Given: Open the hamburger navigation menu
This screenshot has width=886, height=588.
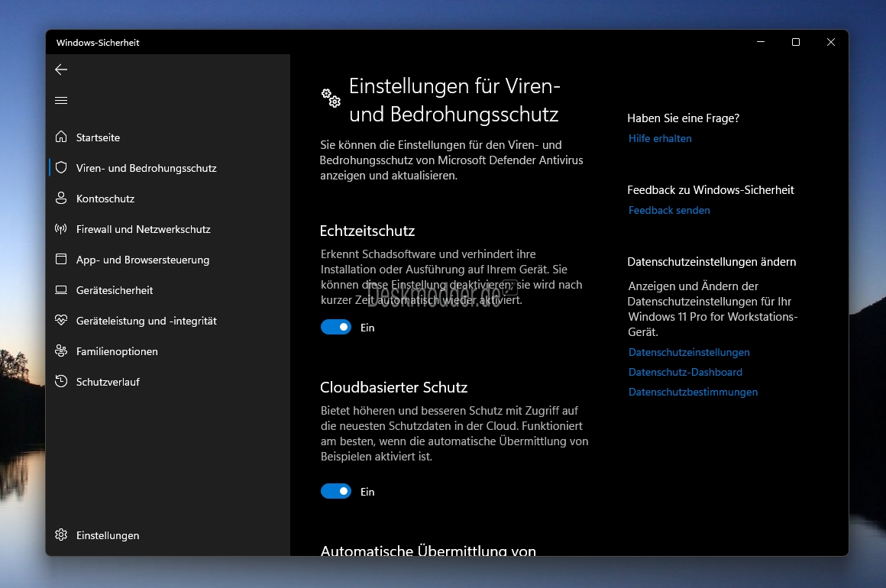Looking at the screenshot, I should [x=61, y=101].
